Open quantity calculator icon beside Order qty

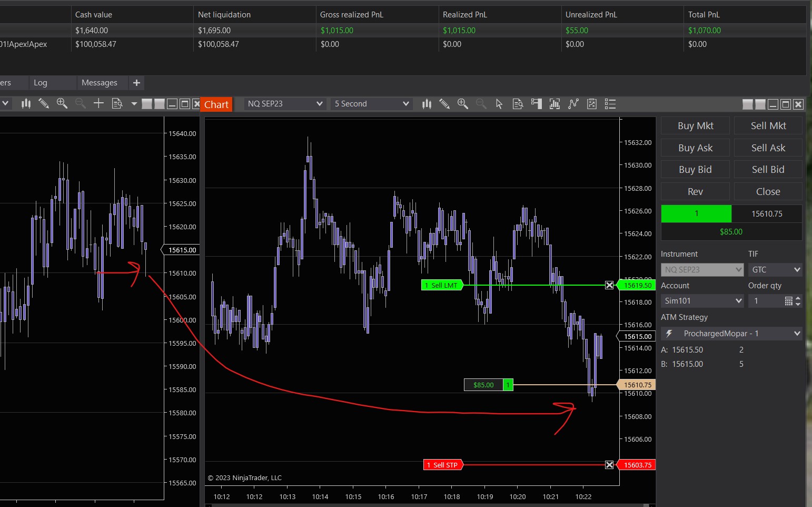[788, 301]
